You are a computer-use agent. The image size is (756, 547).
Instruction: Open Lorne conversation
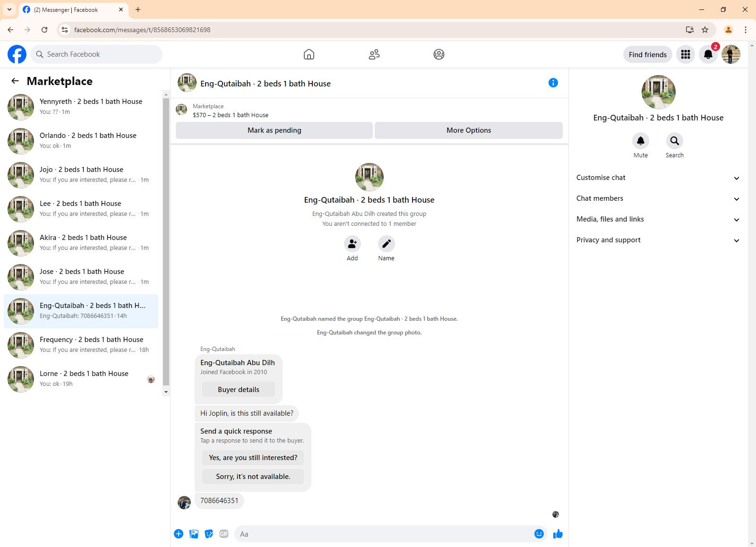coord(81,379)
